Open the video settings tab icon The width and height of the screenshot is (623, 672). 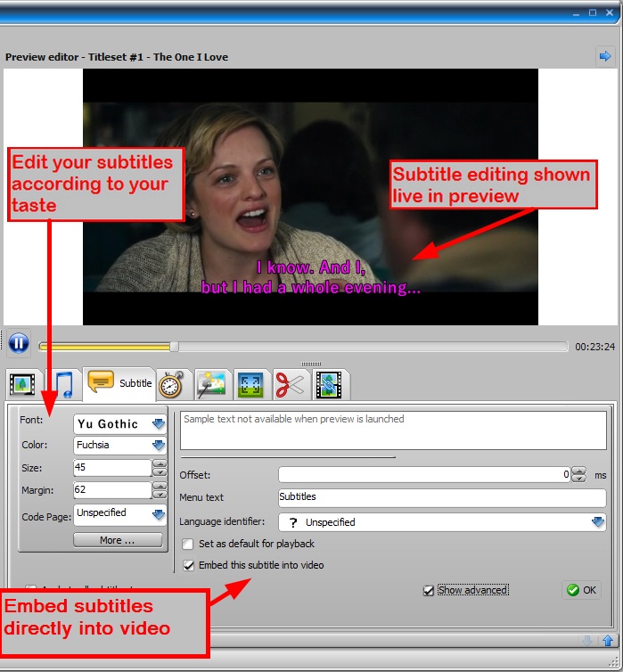coord(22,384)
